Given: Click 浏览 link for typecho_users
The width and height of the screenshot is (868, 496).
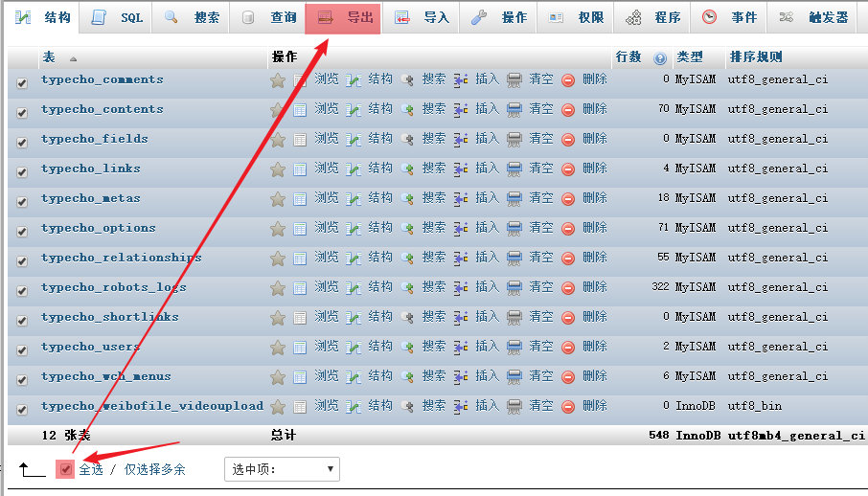Looking at the screenshot, I should click(326, 347).
